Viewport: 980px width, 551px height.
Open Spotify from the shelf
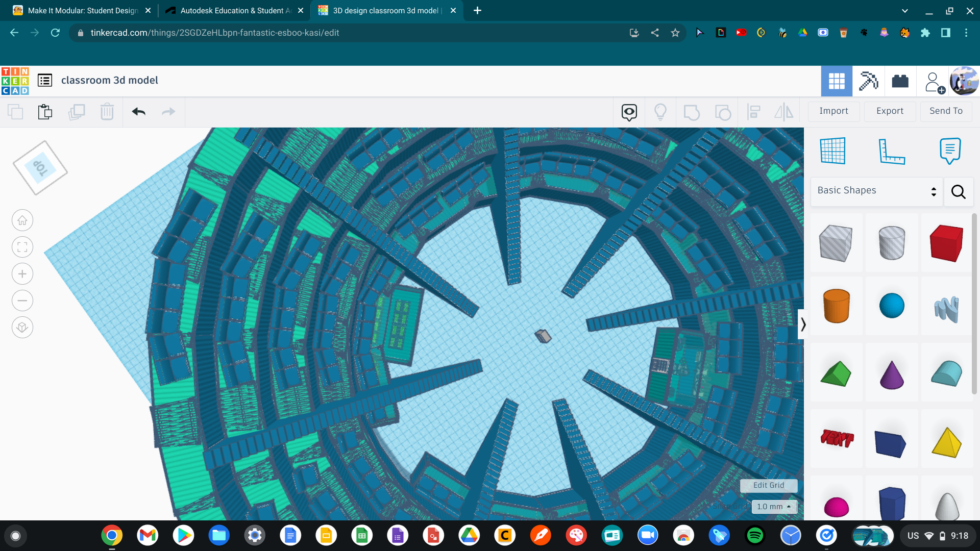[x=755, y=536]
